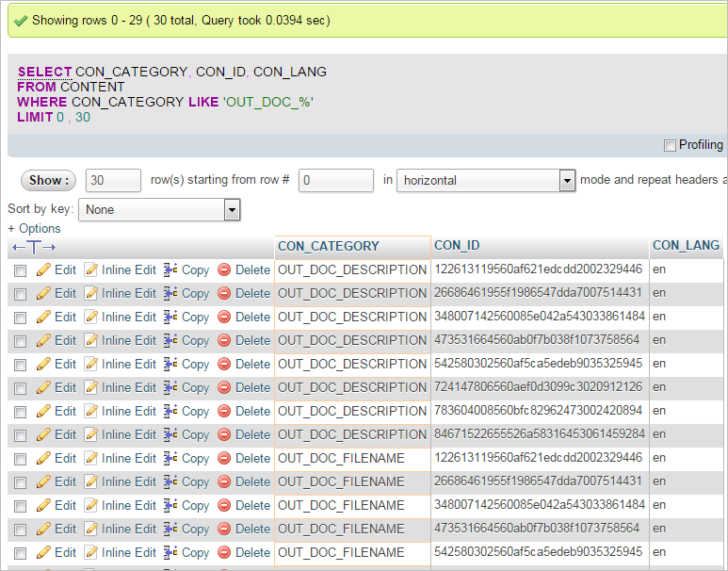Click Inline Edit icon for row 26686461955f1986547dda7007514431 DESCRIPTION

(x=91, y=293)
